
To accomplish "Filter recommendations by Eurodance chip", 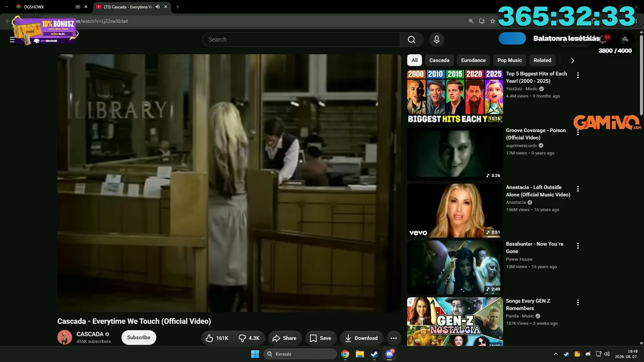I will point(473,60).
